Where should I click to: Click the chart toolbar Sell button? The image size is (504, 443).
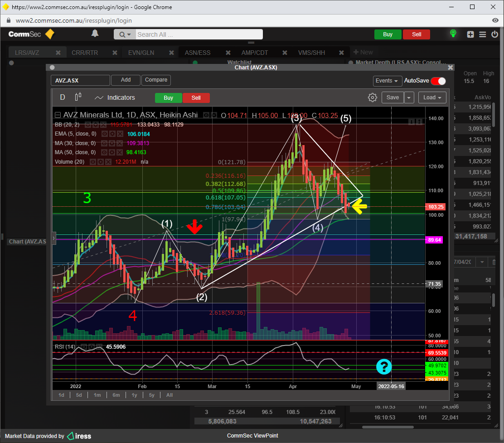click(x=196, y=98)
